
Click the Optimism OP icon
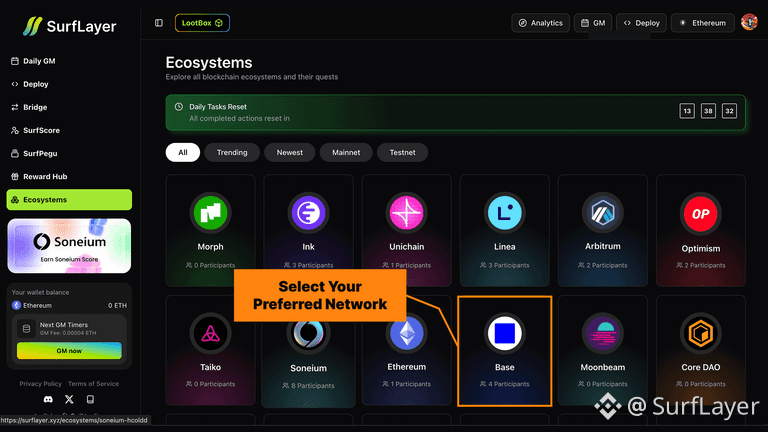point(700,214)
